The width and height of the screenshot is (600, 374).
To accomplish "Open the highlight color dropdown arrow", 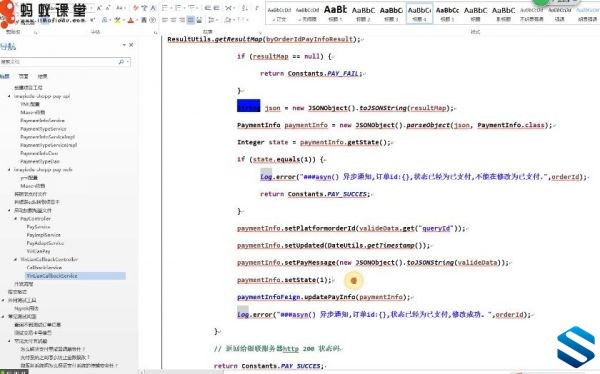I will click(x=124, y=20).
